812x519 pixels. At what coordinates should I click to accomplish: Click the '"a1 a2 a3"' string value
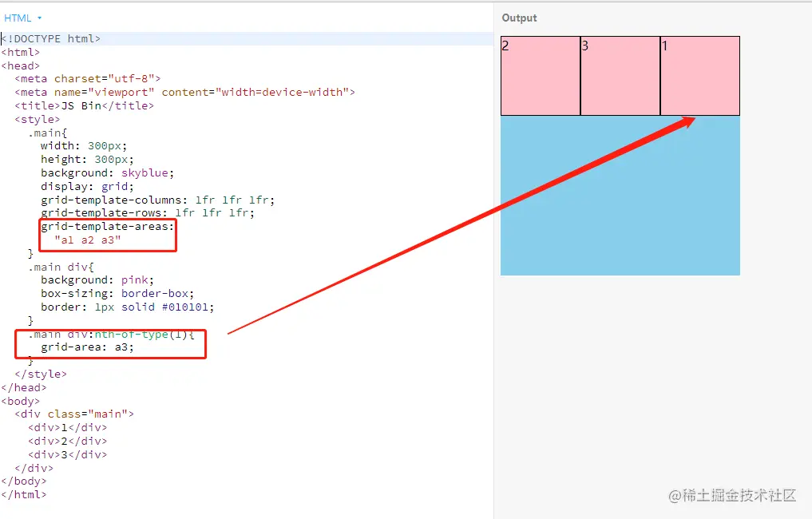[x=88, y=240]
